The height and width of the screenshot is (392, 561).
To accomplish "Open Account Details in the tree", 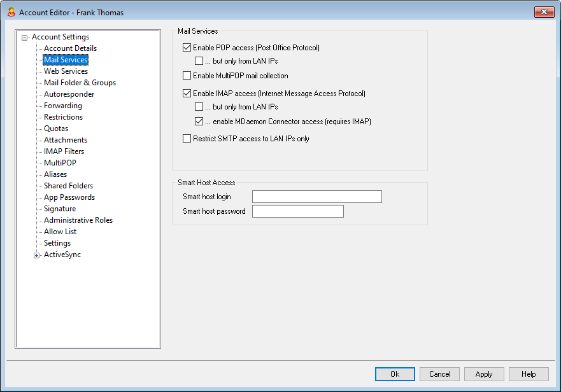I will [x=70, y=48].
